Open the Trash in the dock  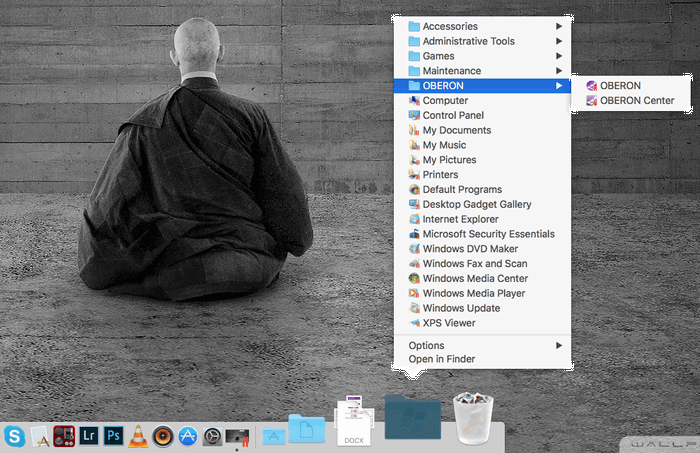tap(474, 418)
